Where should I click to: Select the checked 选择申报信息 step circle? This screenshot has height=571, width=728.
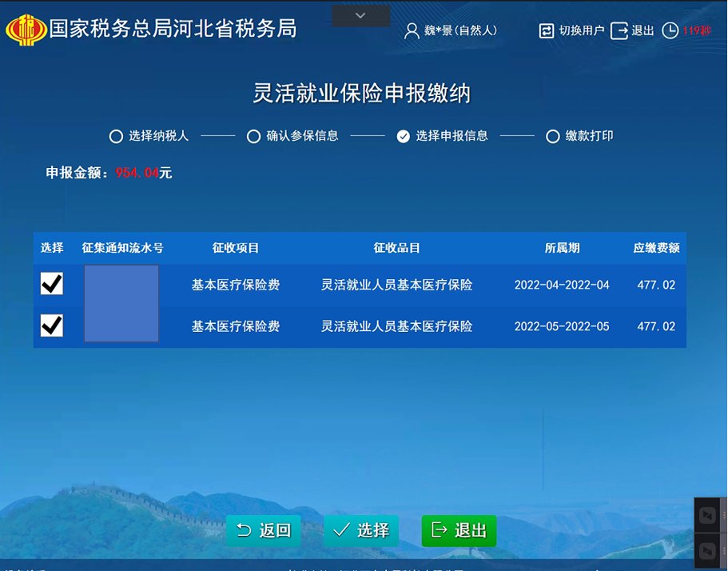[404, 137]
